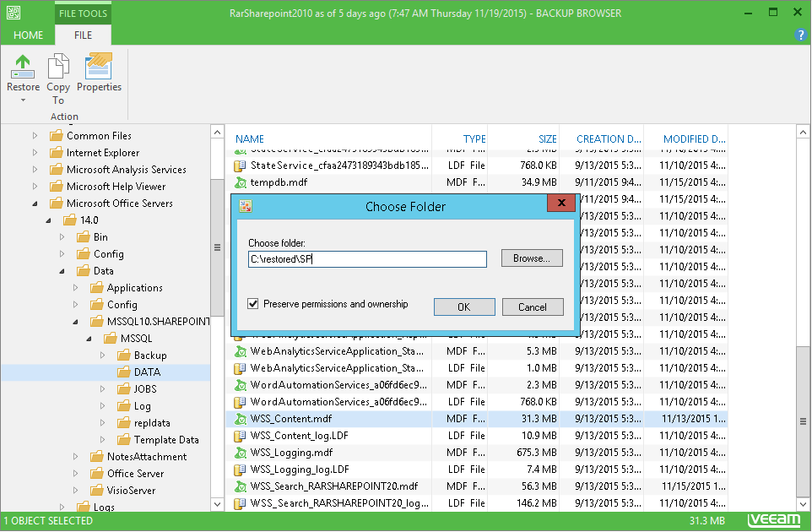812x532 pixels.
Task: Click the WSS_Logging.mdf file icon
Action: click(x=240, y=453)
